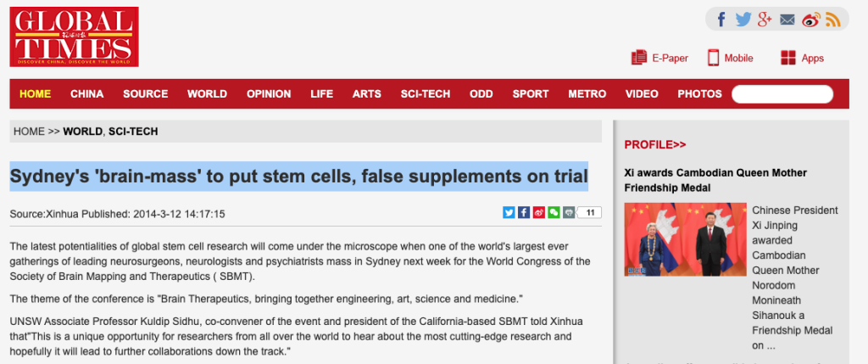Open the Twitter icon in header
Viewport: 868px width, 364px height.
coord(743,20)
